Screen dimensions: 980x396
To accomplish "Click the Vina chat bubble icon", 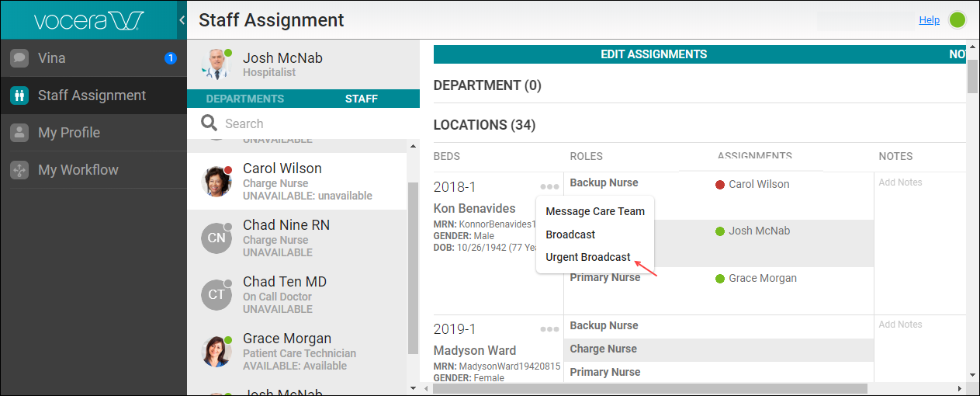I will [x=20, y=58].
